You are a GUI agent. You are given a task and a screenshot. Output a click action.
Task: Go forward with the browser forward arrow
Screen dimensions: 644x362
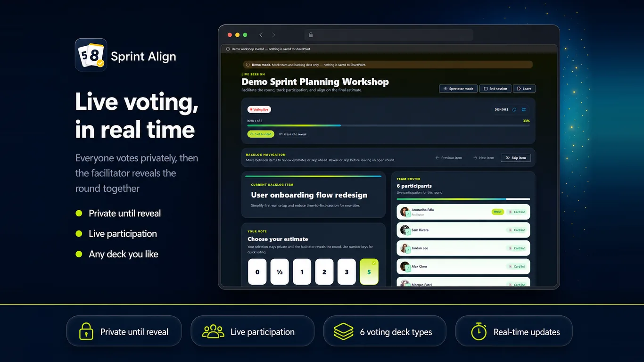click(x=273, y=35)
